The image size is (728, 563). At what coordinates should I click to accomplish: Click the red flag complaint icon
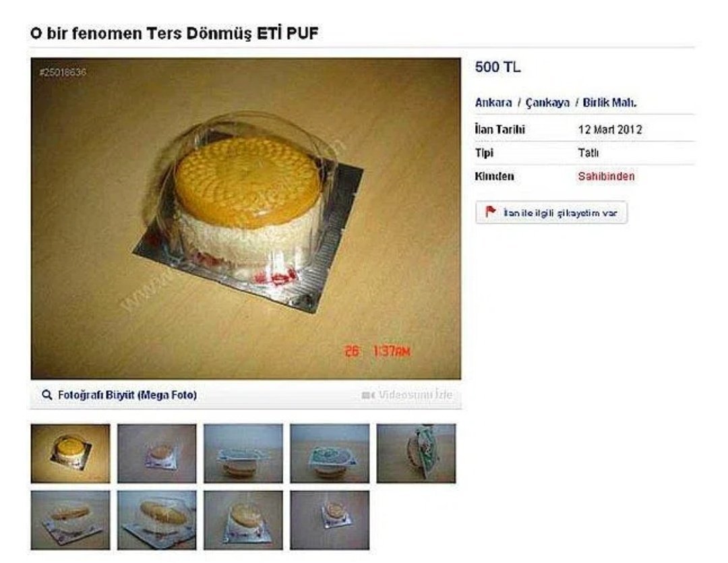pyautogui.click(x=490, y=212)
